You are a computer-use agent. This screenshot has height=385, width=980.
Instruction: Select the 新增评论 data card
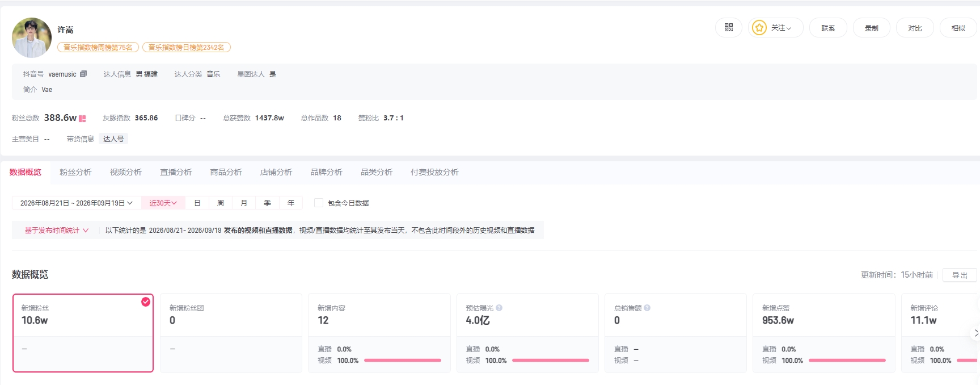tap(940, 333)
